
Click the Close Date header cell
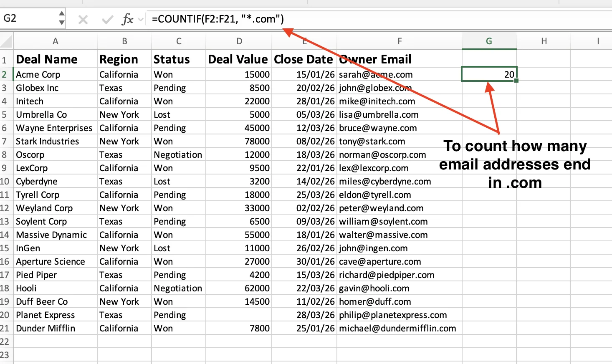tap(304, 59)
